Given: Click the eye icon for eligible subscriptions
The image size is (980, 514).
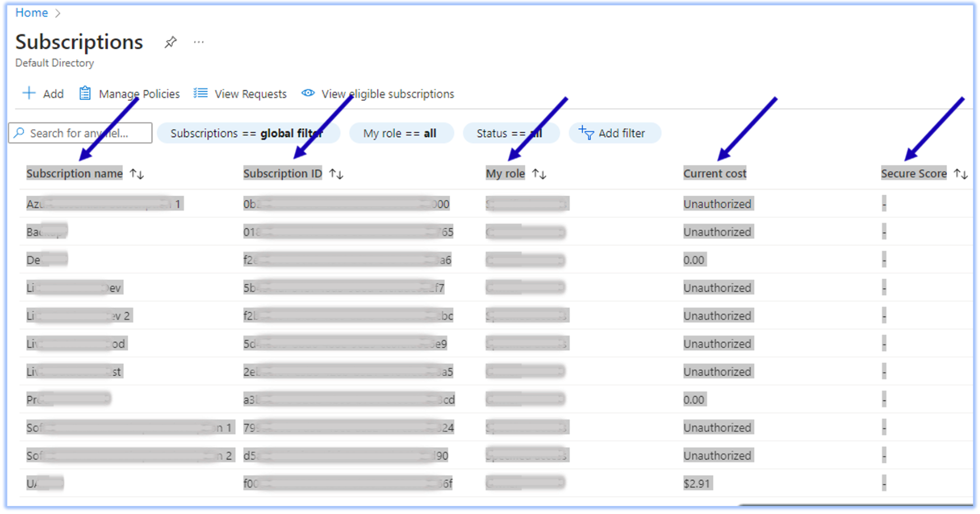Looking at the screenshot, I should (308, 93).
